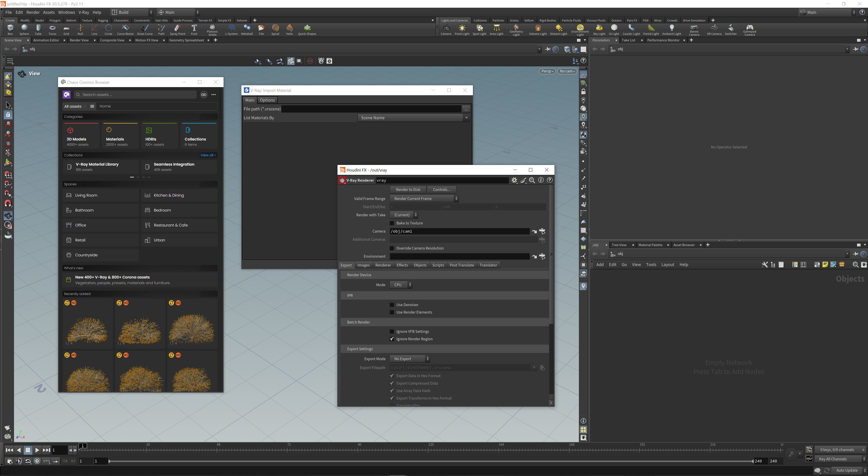Click the Camera path field
The image size is (868, 476).
coord(459,231)
